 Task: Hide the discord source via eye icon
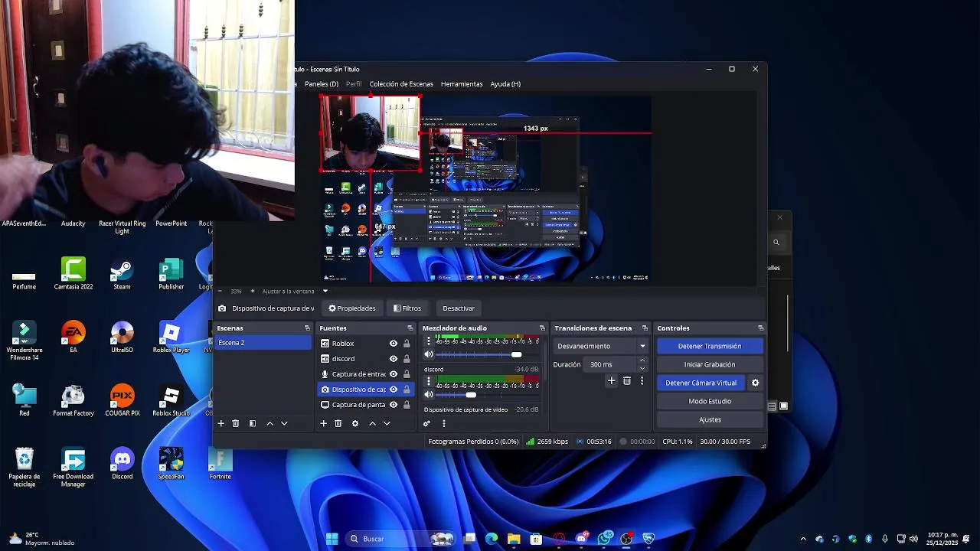click(394, 359)
